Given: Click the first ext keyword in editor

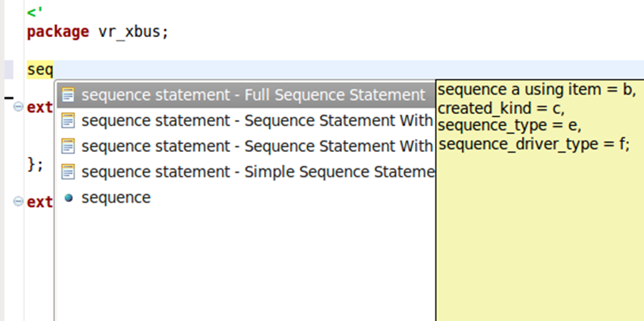Looking at the screenshot, I should pyautogui.click(x=40, y=107).
